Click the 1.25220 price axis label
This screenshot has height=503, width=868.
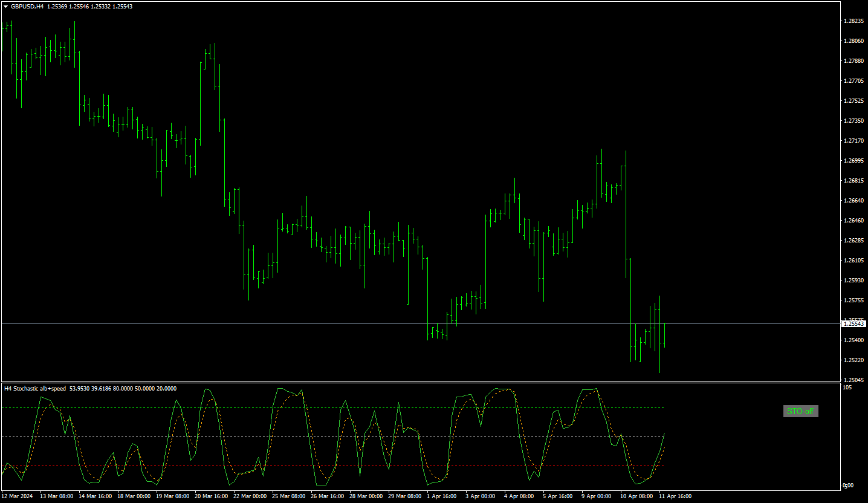tap(854, 360)
